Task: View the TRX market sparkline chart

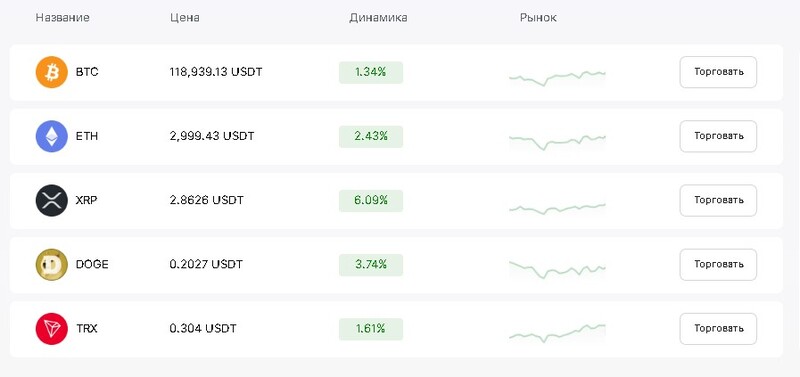Action: point(557,334)
